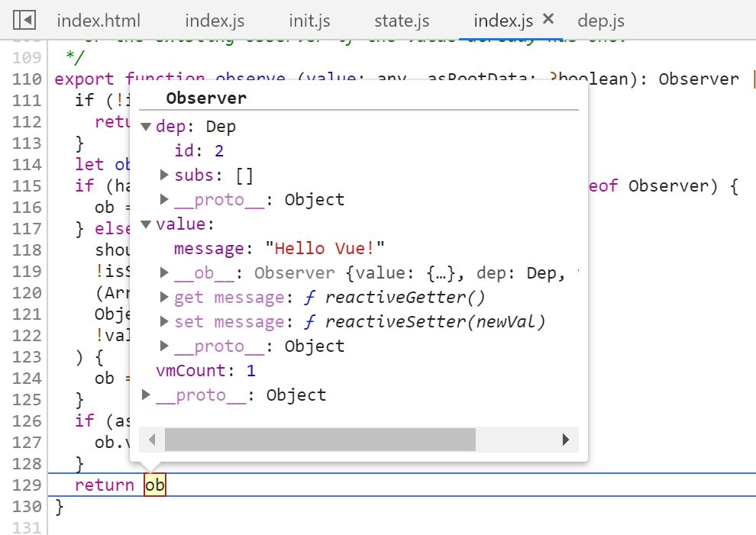Click line number 130 in gutter
The height and width of the screenshot is (535, 756).
point(27,507)
